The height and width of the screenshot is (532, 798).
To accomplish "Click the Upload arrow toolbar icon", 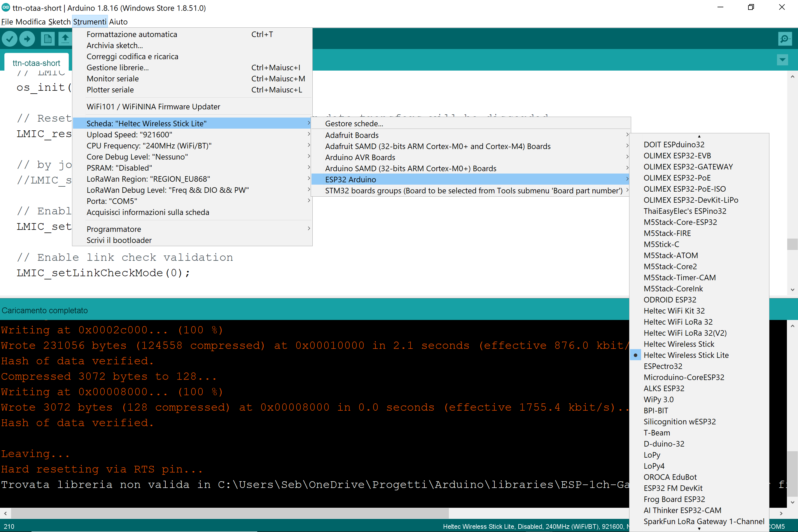I will 27,39.
